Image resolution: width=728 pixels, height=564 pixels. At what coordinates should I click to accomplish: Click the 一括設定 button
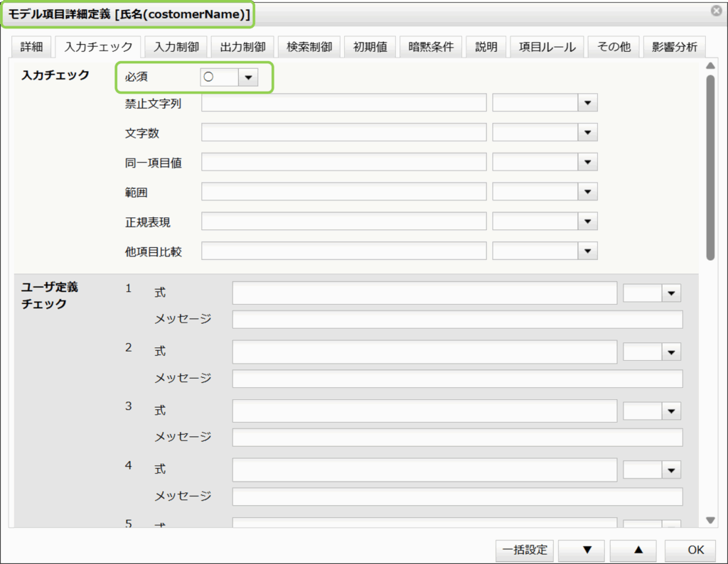pyautogui.click(x=525, y=550)
